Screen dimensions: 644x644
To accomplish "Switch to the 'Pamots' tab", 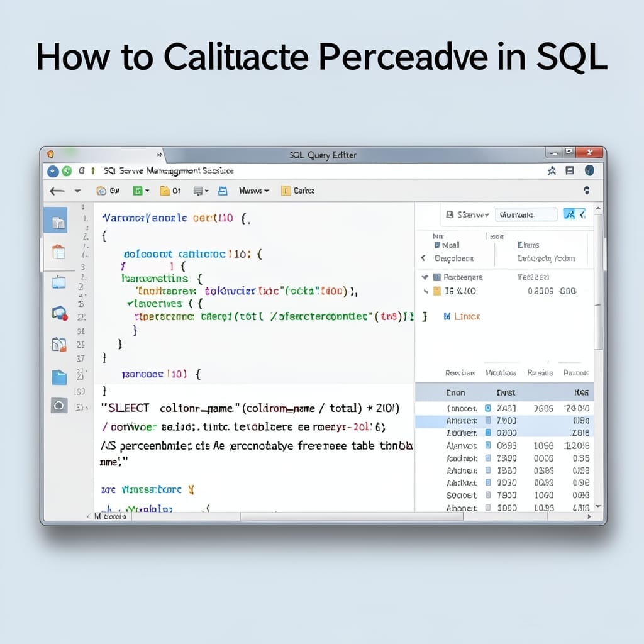I will pyautogui.click(x=575, y=373).
